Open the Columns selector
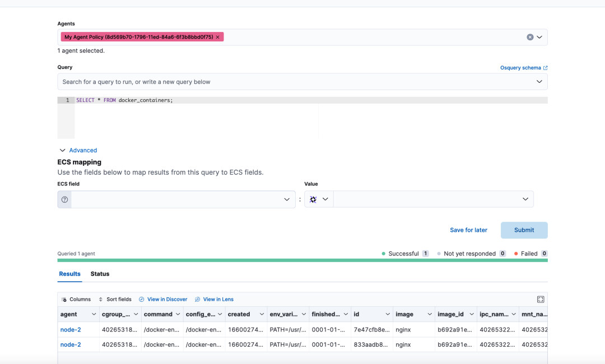 (x=76, y=300)
